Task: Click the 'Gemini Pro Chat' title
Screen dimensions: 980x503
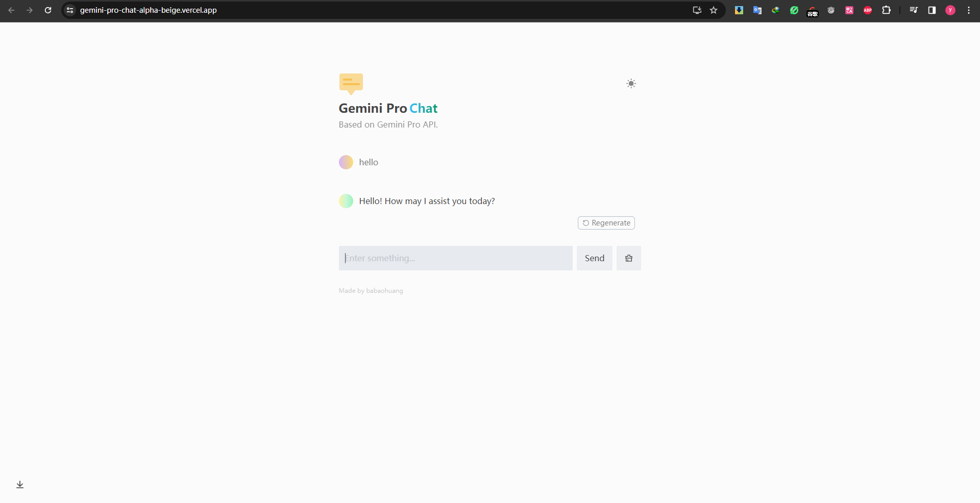Action: [388, 108]
